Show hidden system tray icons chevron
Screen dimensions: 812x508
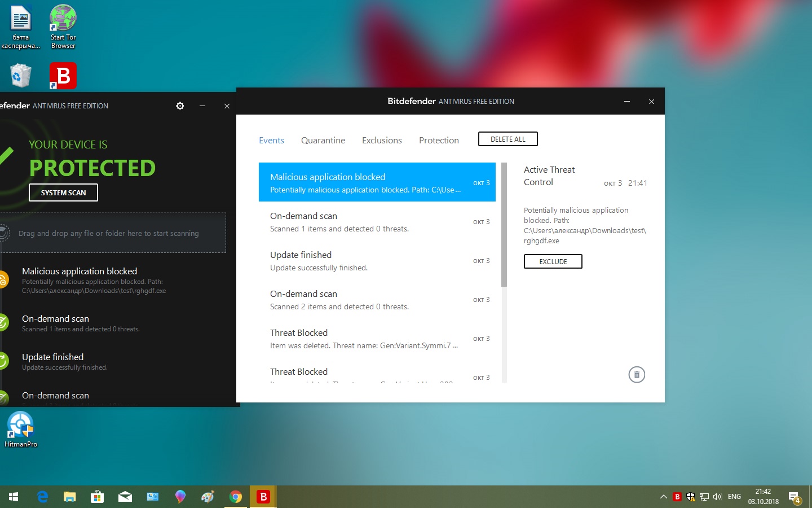click(663, 497)
